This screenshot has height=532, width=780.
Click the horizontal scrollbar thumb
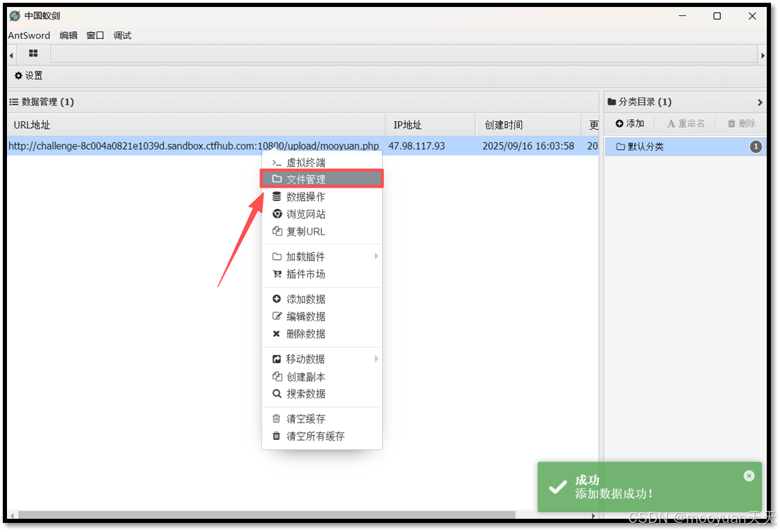point(267,515)
